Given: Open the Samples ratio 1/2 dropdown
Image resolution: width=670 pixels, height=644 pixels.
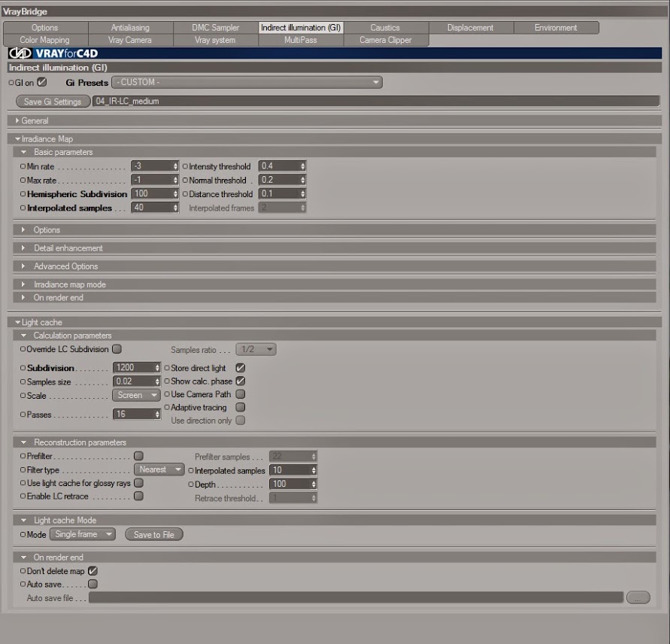Looking at the screenshot, I should [x=256, y=349].
